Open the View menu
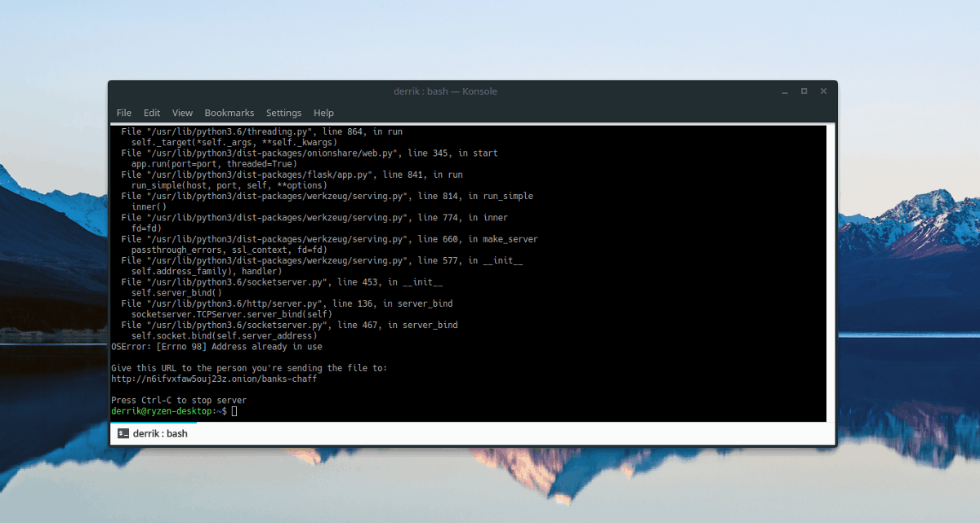980x523 pixels. pyautogui.click(x=182, y=113)
